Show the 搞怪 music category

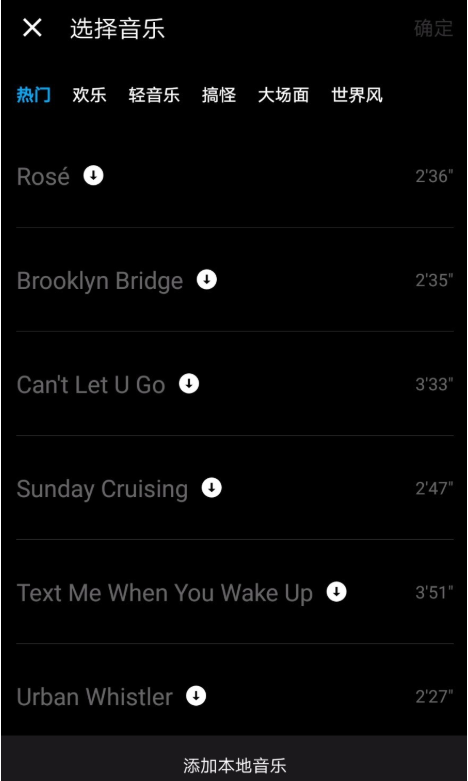[219, 95]
